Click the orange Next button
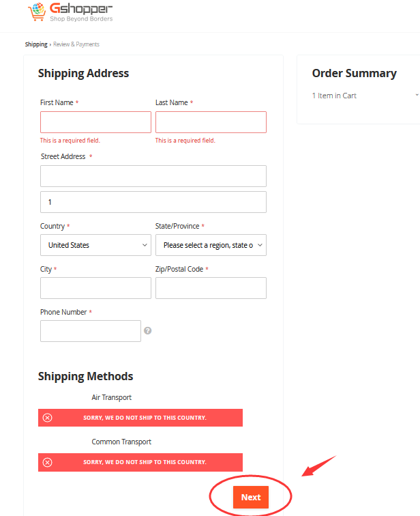This screenshot has width=420, height=516. (x=251, y=498)
